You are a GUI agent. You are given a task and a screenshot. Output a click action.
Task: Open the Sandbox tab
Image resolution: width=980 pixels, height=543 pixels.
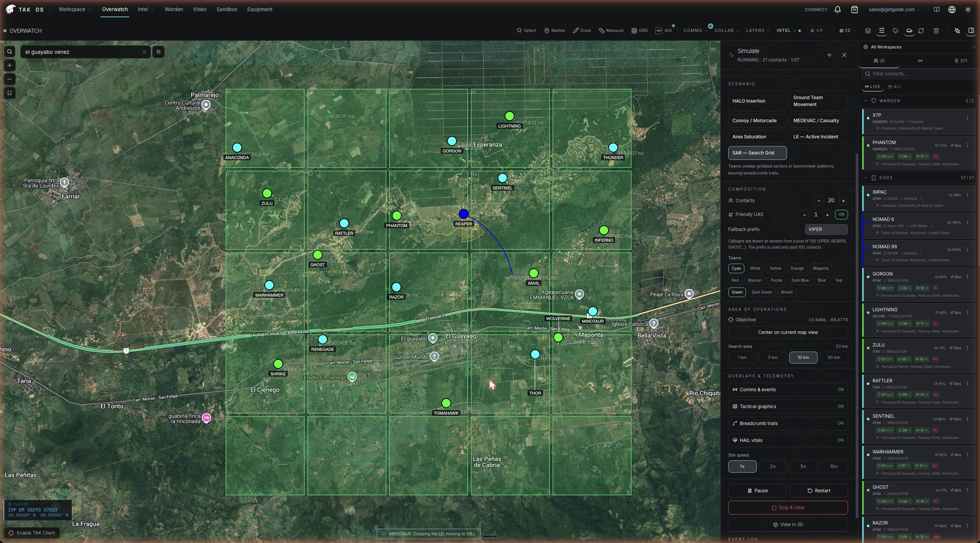tap(226, 9)
